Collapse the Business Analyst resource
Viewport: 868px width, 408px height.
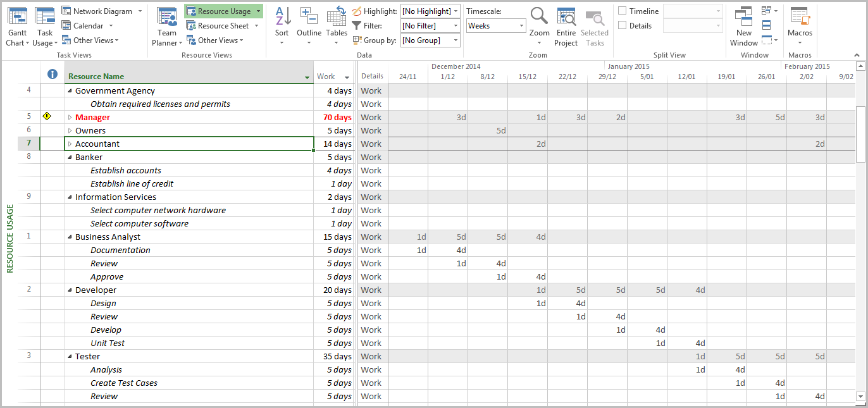(70, 237)
